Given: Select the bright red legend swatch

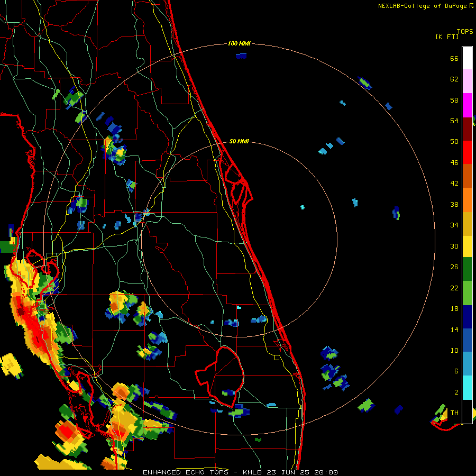Looking at the screenshot, I should [x=467, y=152].
